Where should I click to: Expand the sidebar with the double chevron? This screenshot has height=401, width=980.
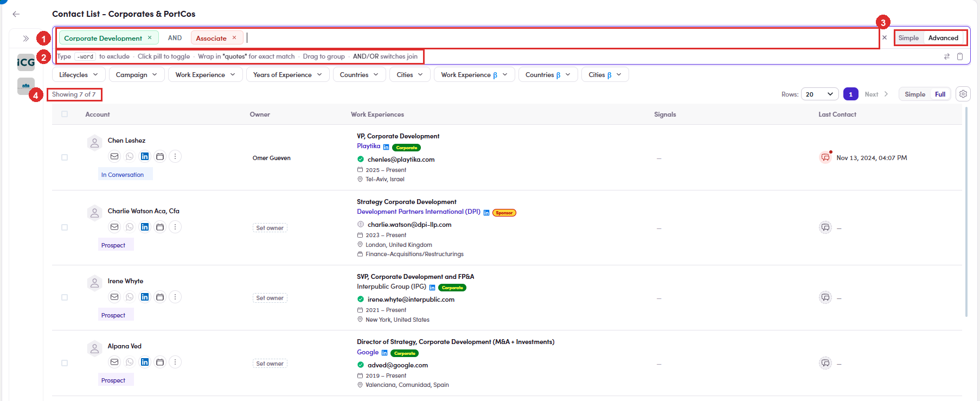tap(25, 39)
